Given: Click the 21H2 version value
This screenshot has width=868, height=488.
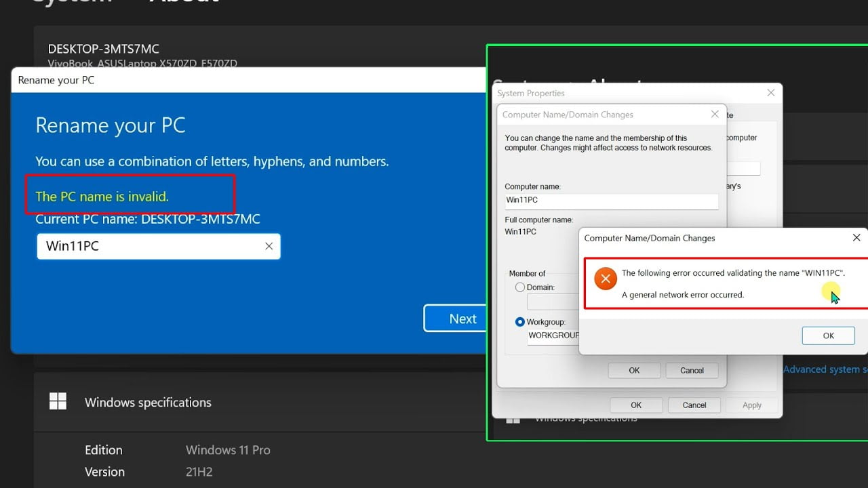Looking at the screenshot, I should 199,472.
